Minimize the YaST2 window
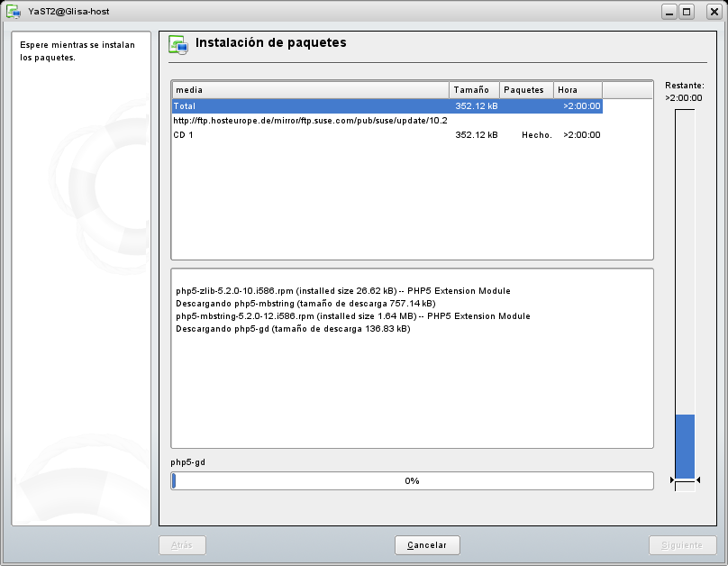Viewport: 728px width, 566px height. (669, 12)
